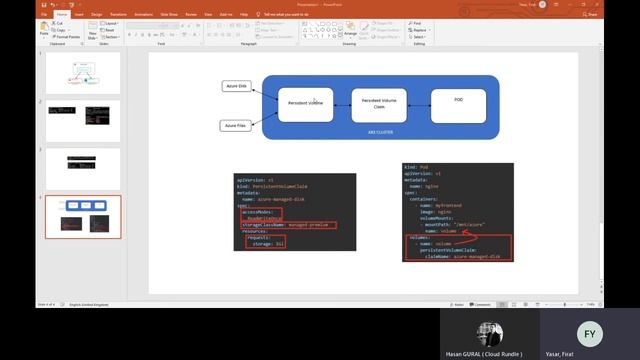The image size is (640, 360).
Task: Select the Azure Disk box
Action: point(237,86)
